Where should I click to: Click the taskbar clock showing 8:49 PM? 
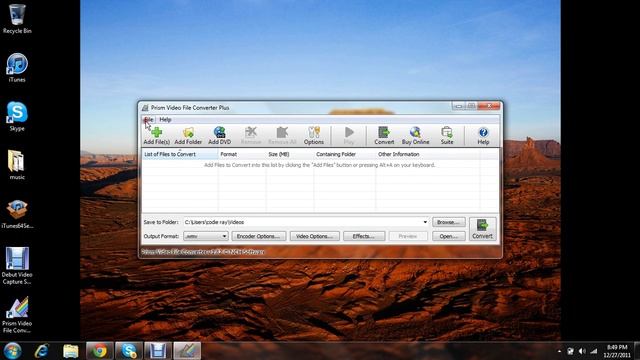[617, 351]
